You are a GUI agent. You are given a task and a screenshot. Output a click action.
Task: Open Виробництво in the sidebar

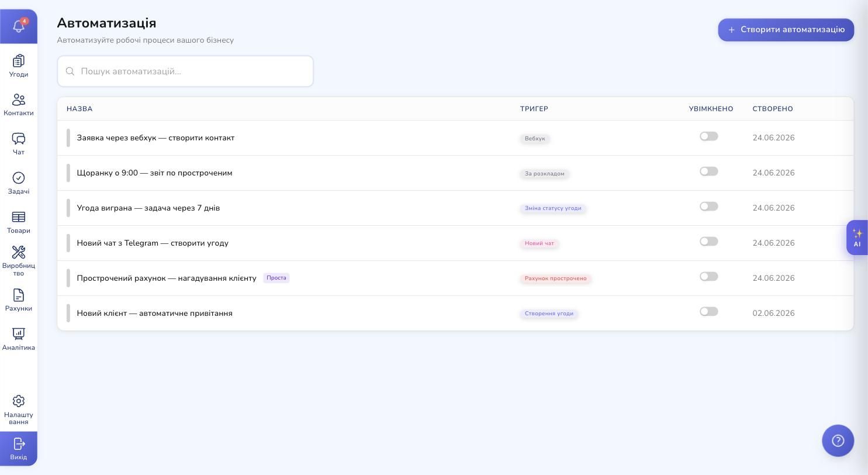pos(19,261)
